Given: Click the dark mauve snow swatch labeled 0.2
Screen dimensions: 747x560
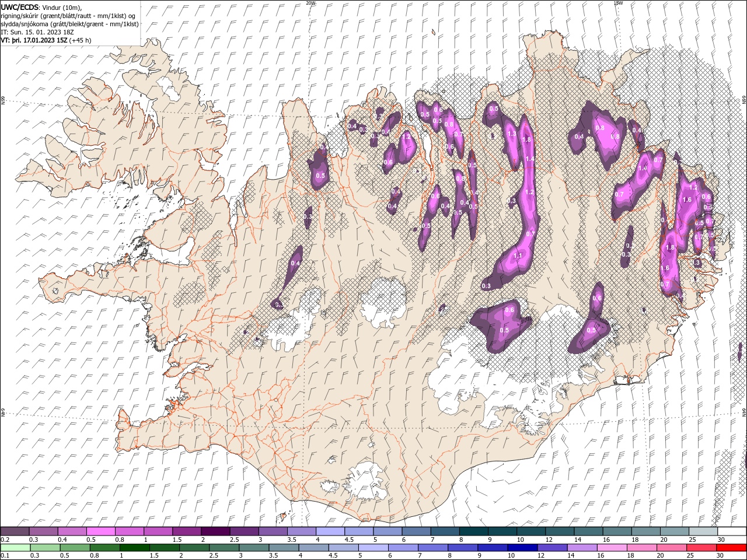Looking at the screenshot, I should [15, 531].
